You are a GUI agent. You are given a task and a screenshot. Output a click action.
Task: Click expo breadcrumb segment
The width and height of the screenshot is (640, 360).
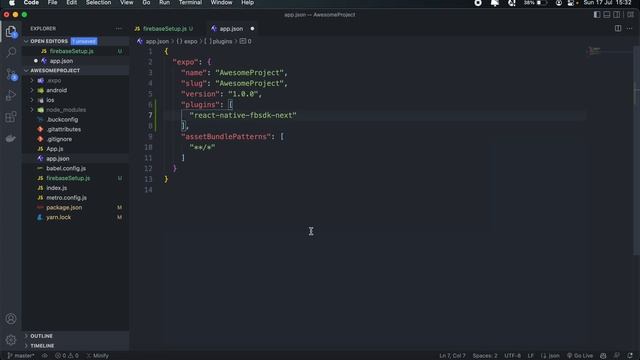click(187, 42)
